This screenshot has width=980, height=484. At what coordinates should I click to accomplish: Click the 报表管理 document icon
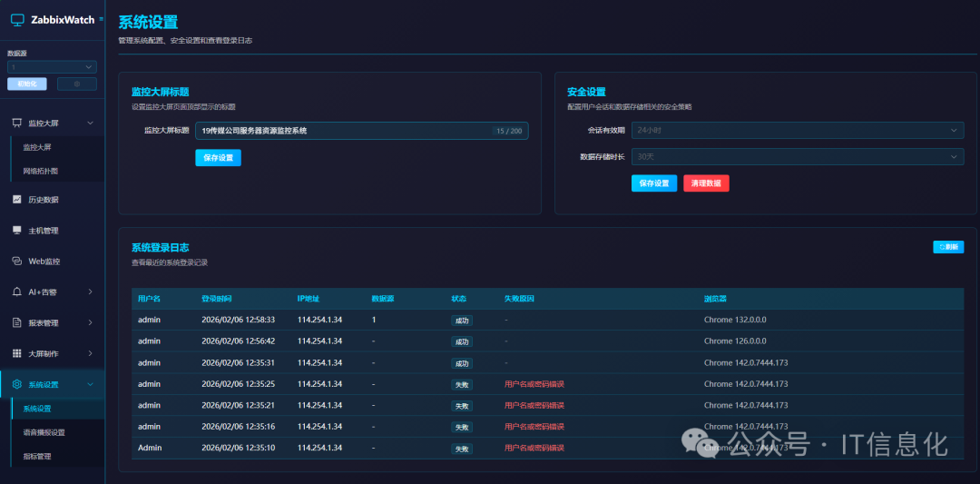[x=17, y=322]
